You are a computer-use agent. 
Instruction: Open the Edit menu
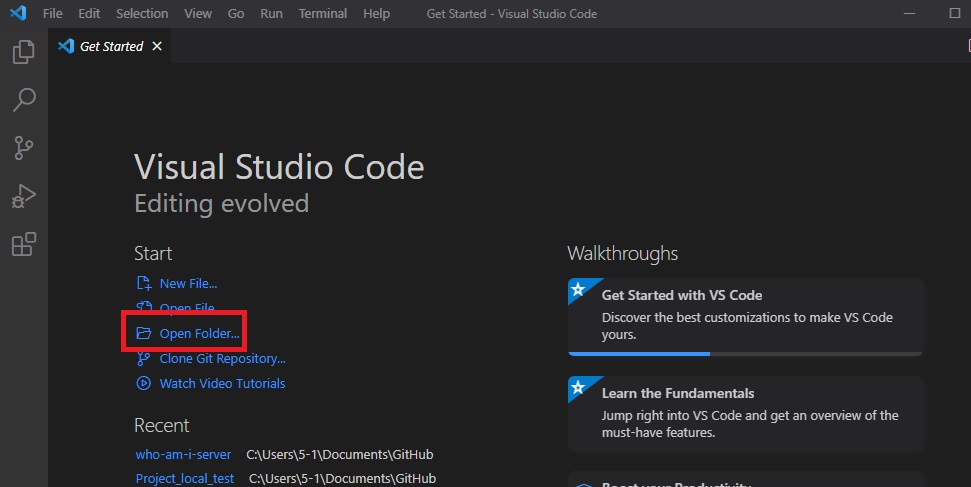coord(89,13)
